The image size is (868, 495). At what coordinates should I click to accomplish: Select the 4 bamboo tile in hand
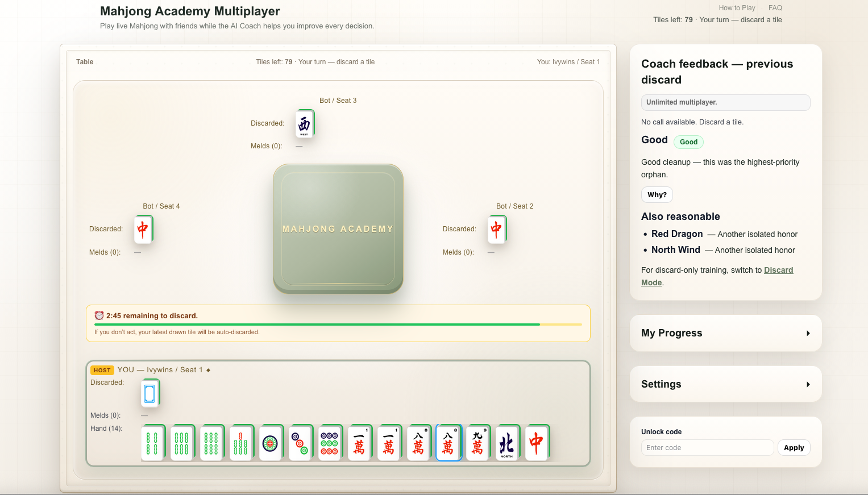coord(152,443)
